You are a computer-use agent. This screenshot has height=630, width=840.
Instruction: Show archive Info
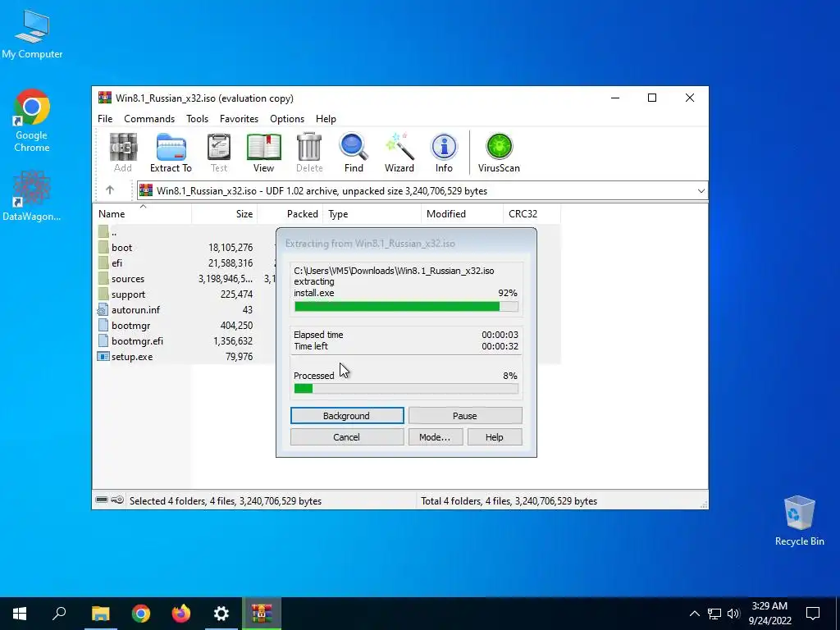[444, 153]
